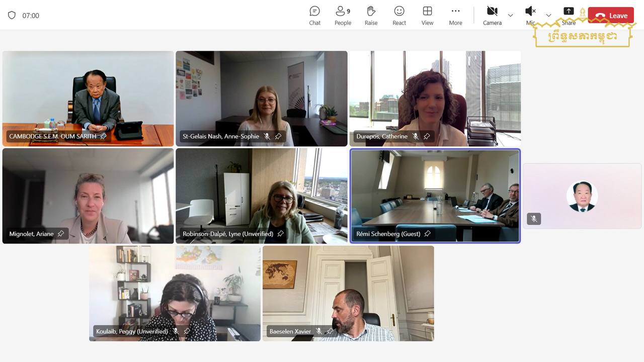
Task: Toggle the Camera on or off
Action: pos(492,16)
